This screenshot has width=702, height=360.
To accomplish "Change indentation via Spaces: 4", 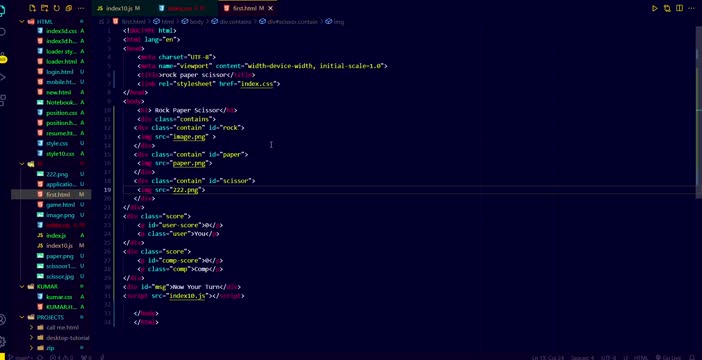I will 582,357.
